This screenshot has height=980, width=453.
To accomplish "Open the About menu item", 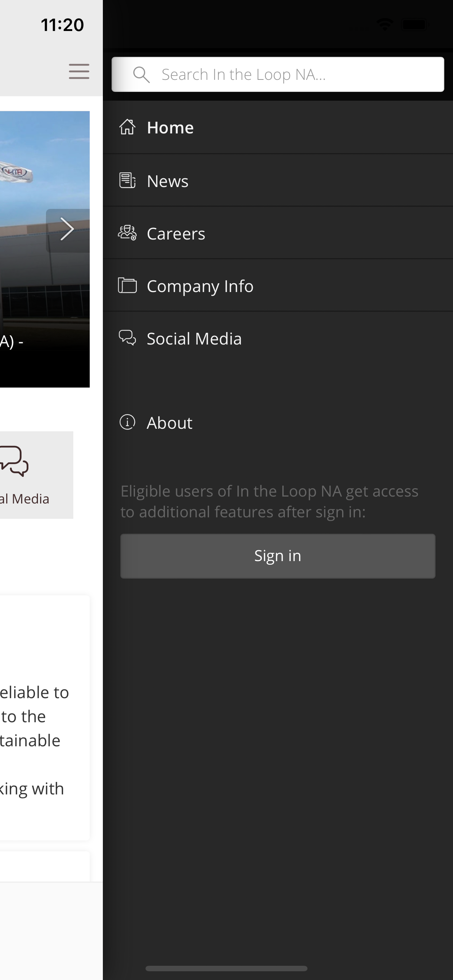I will point(278,422).
